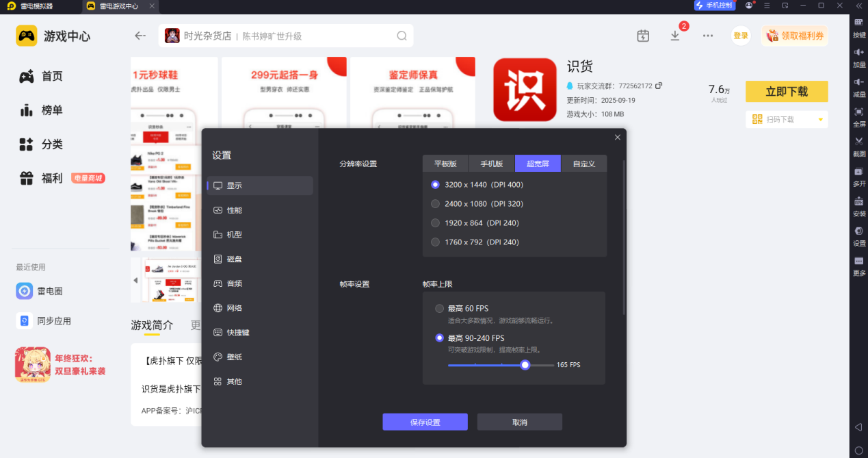Image resolution: width=868 pixels, height=458 pixels.
Task: Open the calendar check-in icon
Action: click(x=643, y=36)
